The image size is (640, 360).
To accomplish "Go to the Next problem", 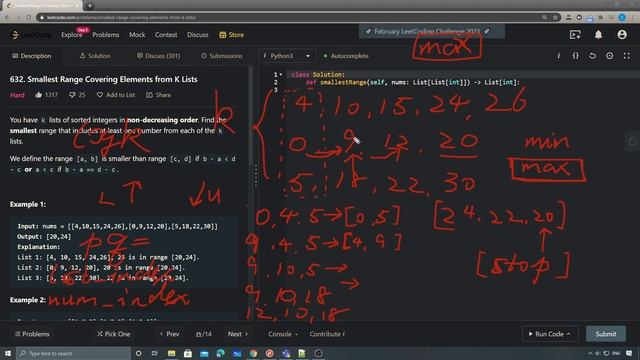I will point(238,334).
